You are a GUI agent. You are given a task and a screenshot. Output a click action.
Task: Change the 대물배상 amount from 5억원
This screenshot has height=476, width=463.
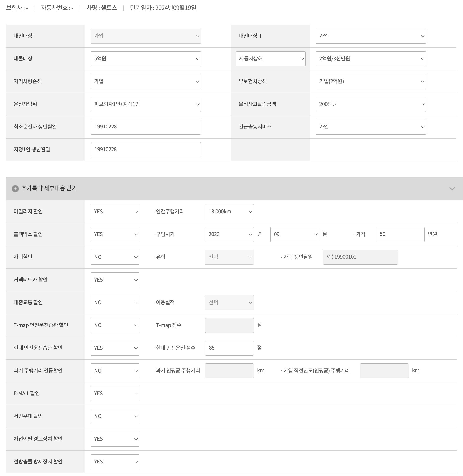click(x=145, y=59)
